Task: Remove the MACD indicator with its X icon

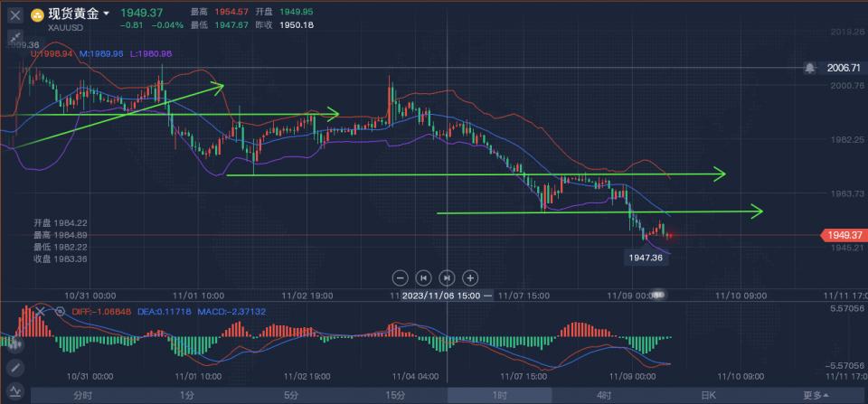Action: [x=40, y=312]
